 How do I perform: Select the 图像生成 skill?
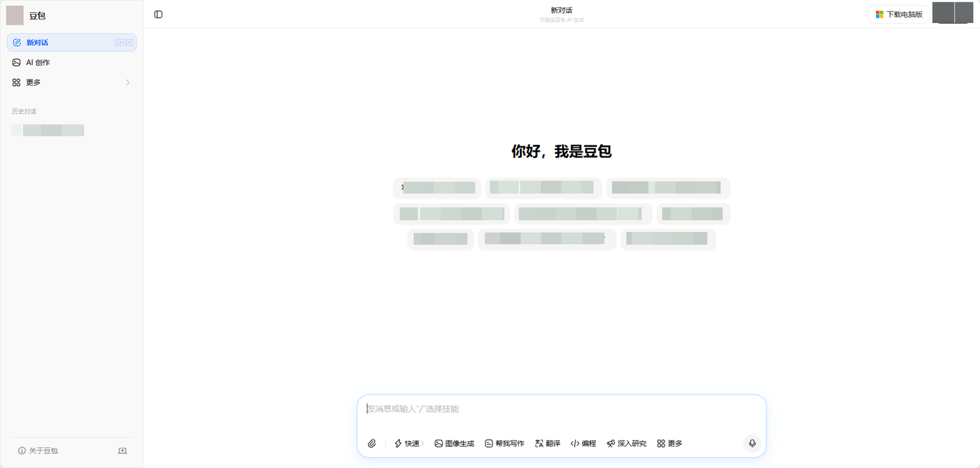point(454,443)
